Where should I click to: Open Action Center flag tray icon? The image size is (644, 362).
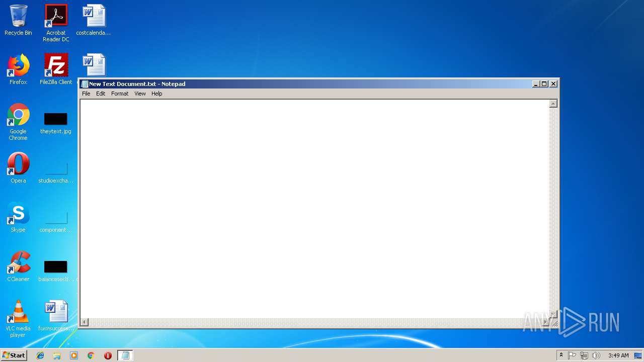coord(572,355)
